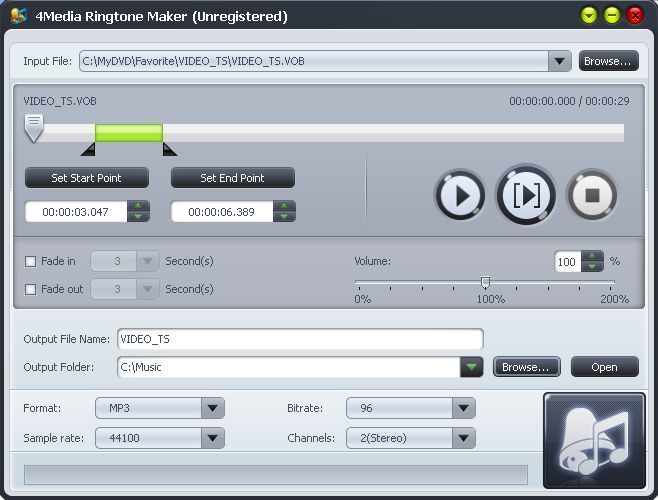Screen dimensions: 658x500
Task: Click the Output Folder path field
Action: [x=289, y=367]
